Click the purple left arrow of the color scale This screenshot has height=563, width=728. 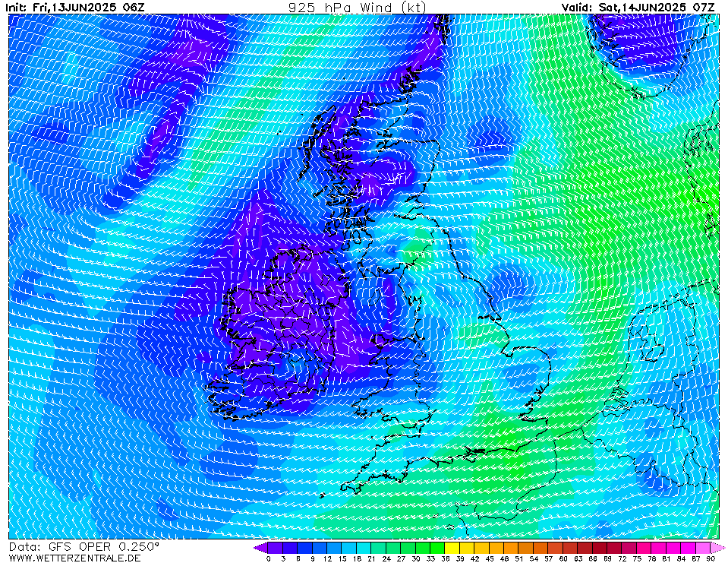click(x=261, y=547)
